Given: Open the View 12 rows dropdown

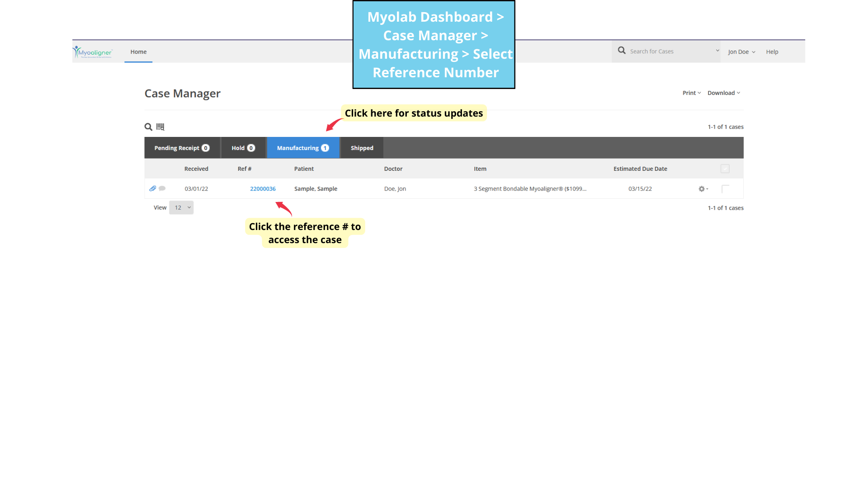Looking at the screenshot, I should [x=181, y=207].
